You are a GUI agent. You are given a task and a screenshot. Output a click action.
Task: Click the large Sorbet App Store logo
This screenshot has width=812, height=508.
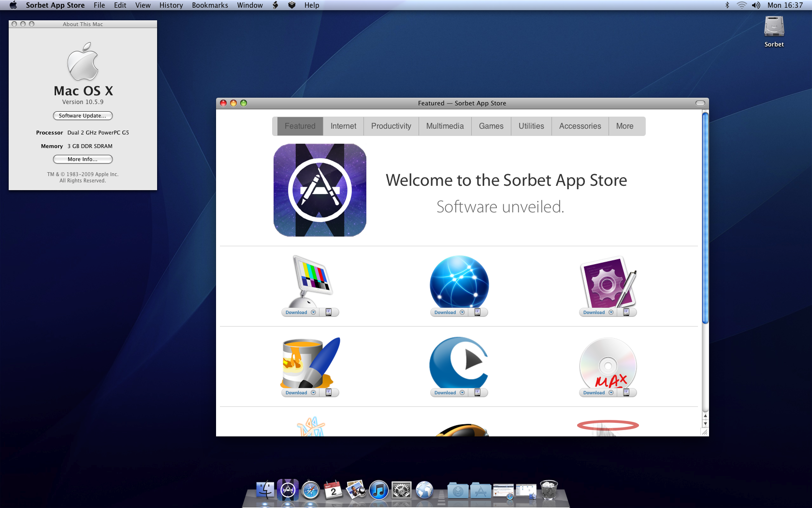[320, 190]
